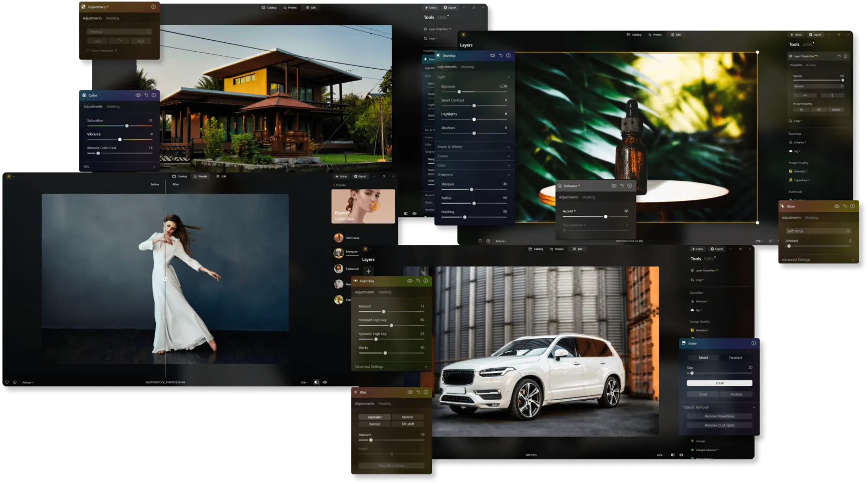868x484 pixels.
Task: Click the plus icon under Layers
Action: [368, 271]
